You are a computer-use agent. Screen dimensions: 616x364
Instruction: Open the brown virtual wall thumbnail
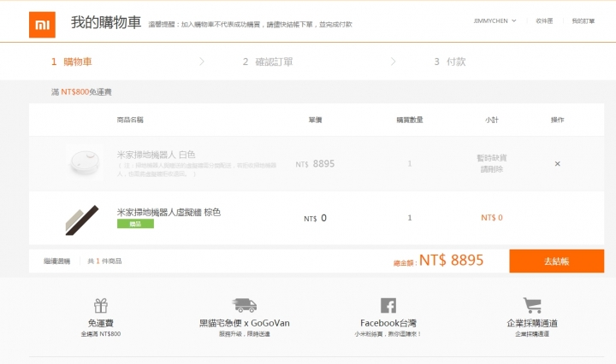(x=82, y=220)
